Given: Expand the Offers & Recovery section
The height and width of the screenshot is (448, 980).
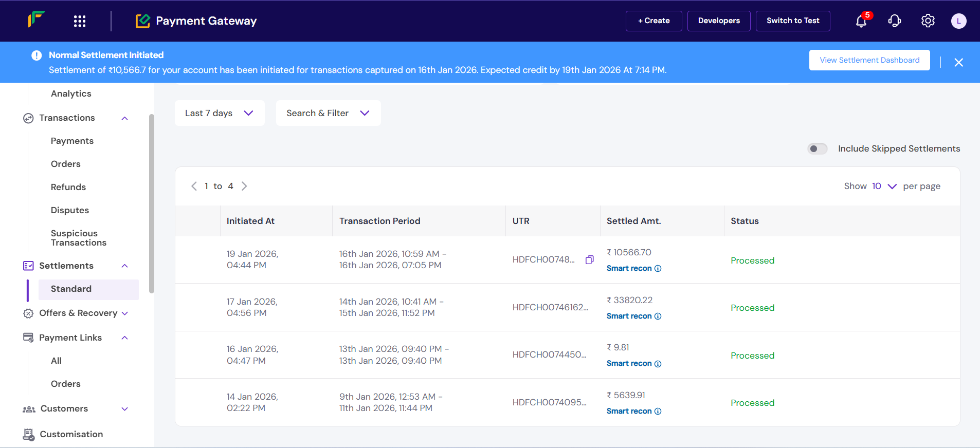Looking at the screenshot, I should 124,313.
